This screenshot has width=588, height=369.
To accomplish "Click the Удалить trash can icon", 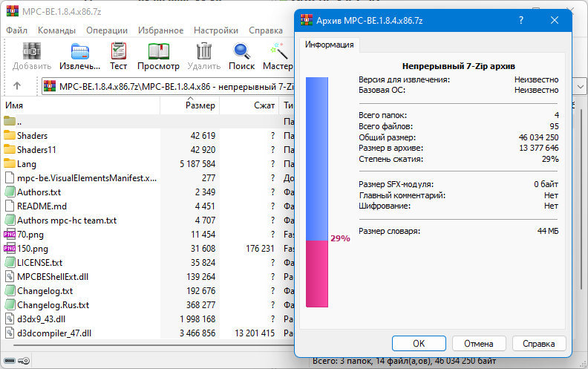I will pyautogui.click(x=204, y=51).
